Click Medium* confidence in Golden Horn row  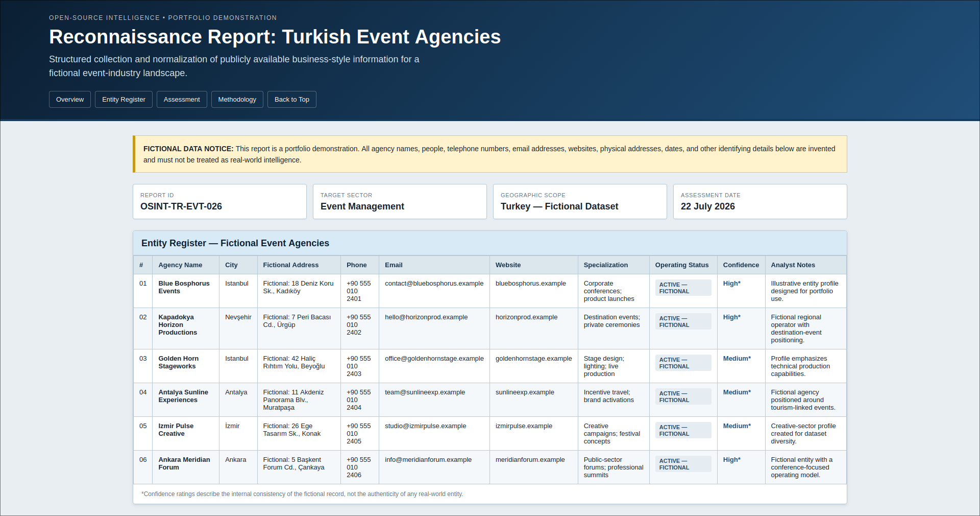click(x=737, y=359)
